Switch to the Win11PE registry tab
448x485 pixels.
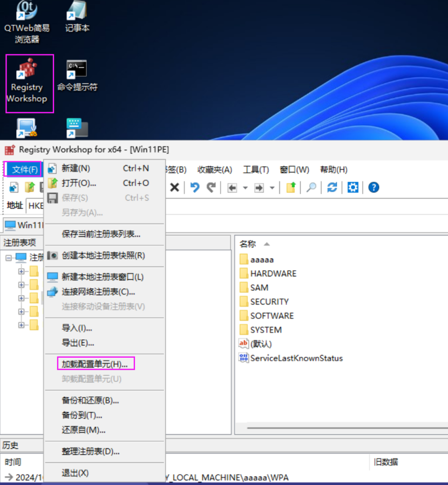pyautogui.click(x=24, y=225)
